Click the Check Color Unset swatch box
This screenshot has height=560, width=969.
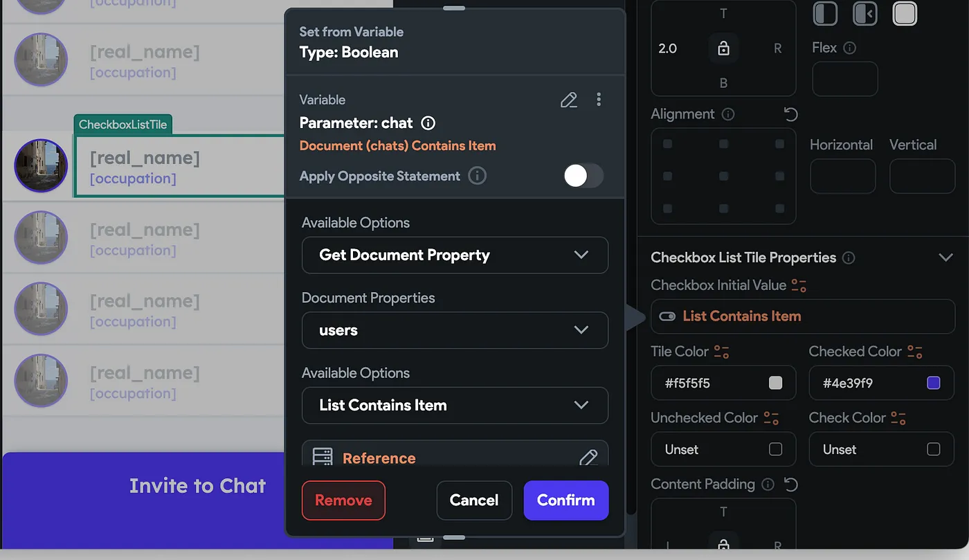tap(933, 449)
